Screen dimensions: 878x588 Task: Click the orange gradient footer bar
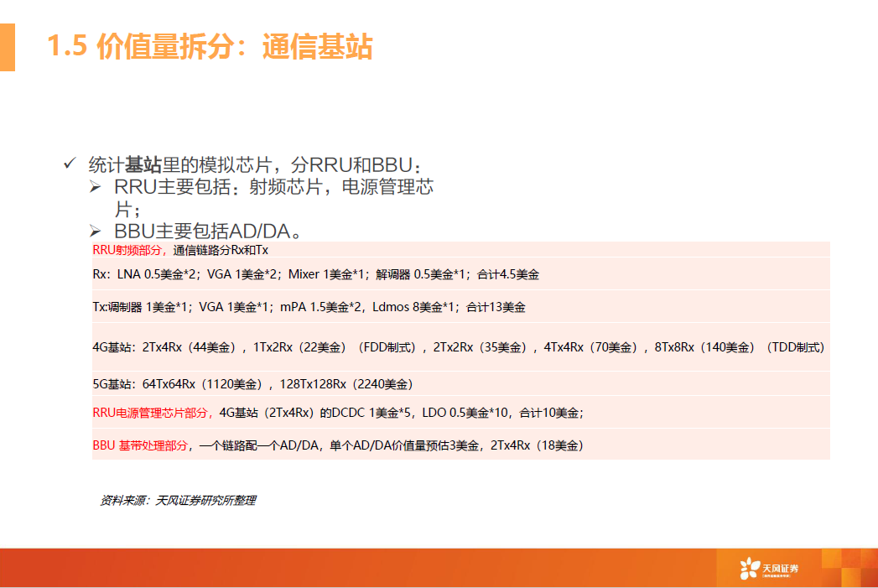tap(352, 568)
